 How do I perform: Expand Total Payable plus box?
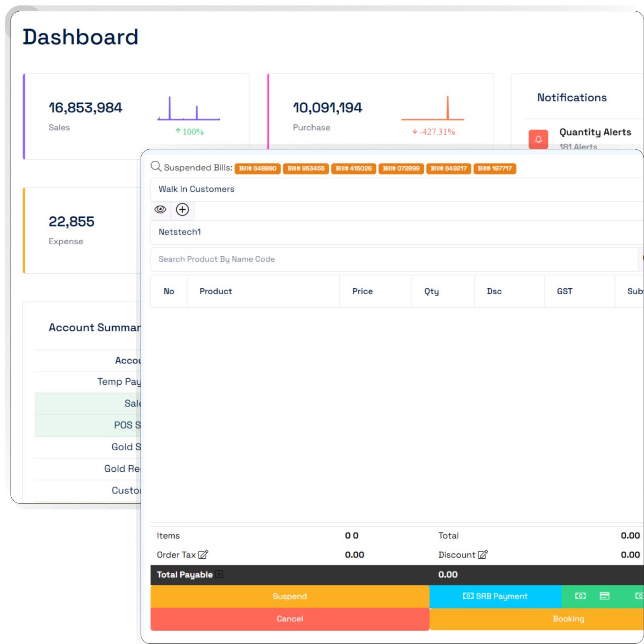tap(219, 574)
